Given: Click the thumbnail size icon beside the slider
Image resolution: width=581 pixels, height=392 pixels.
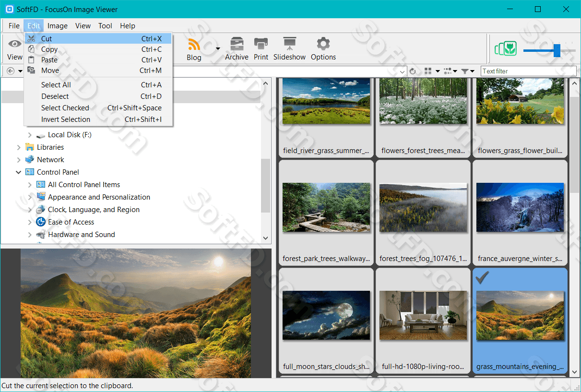Looking at the screenshot, I should pyautogui.click(x=506, y=48).
